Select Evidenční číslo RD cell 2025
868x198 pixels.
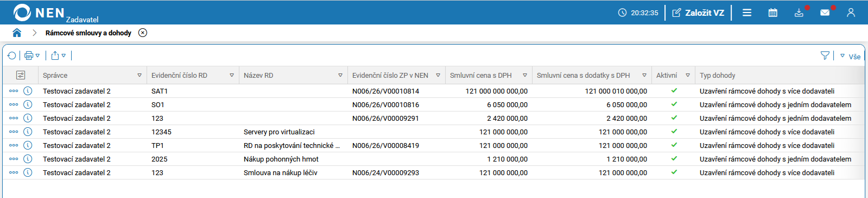tap(160, 159)
